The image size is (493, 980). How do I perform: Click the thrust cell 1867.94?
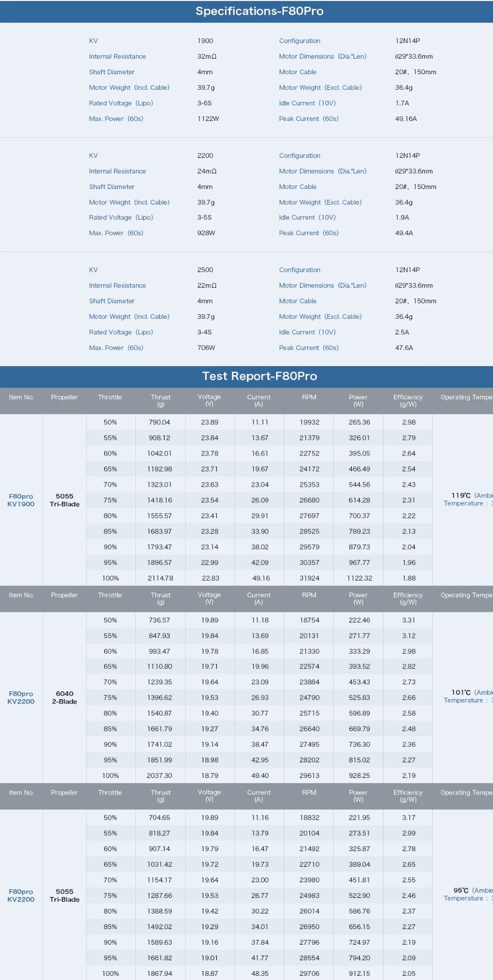click(160, 973)
